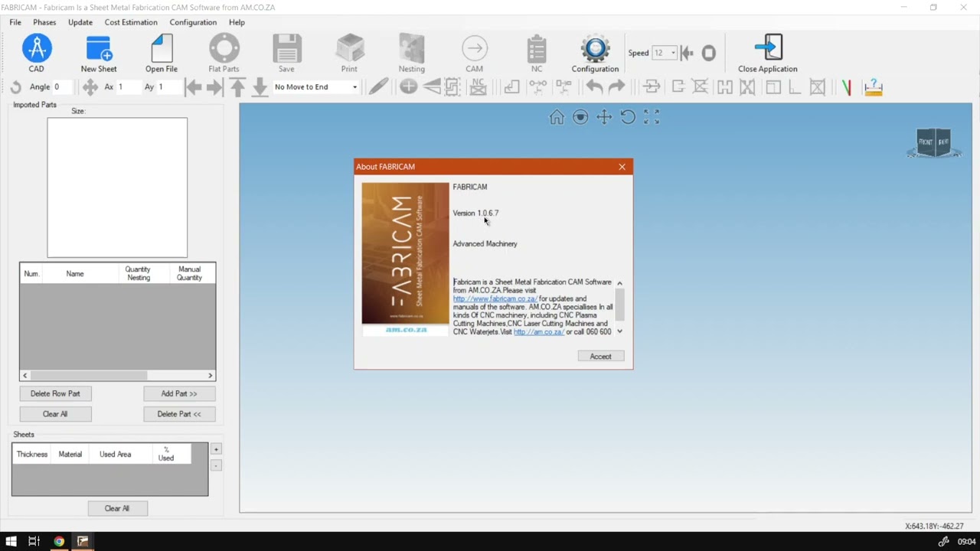Click the redo arrow icon
This screenshot has height=551, width=980.
tap(616, 87)
